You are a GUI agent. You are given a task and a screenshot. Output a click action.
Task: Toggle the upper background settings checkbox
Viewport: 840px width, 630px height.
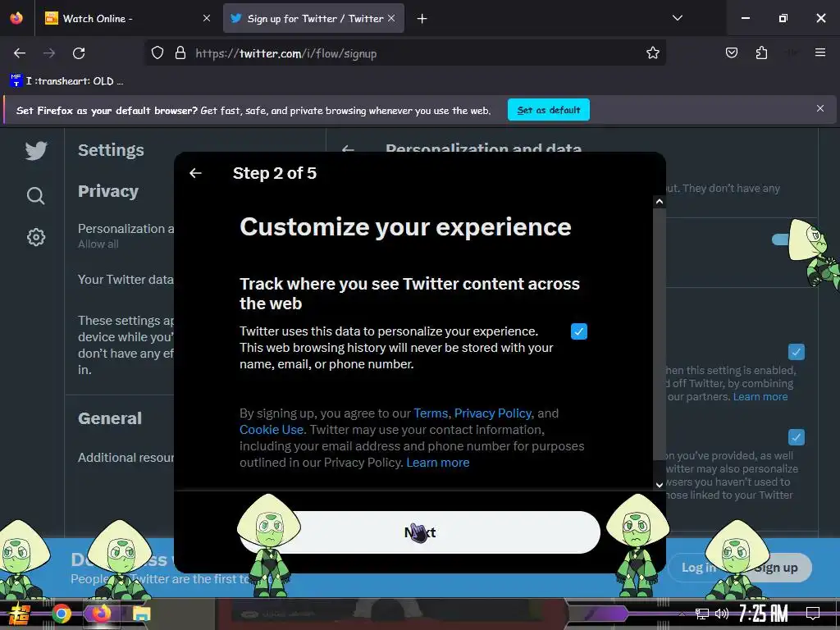[x=797, y=352]
